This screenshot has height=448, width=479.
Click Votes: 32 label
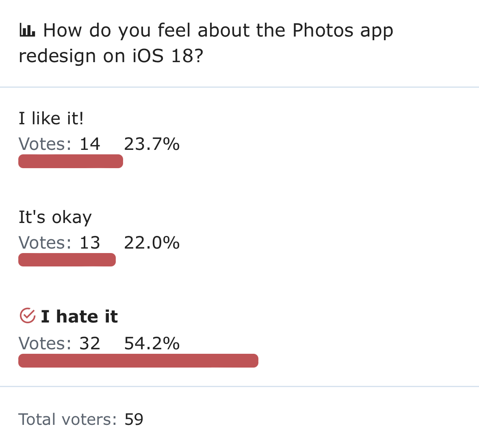(59, 343)
